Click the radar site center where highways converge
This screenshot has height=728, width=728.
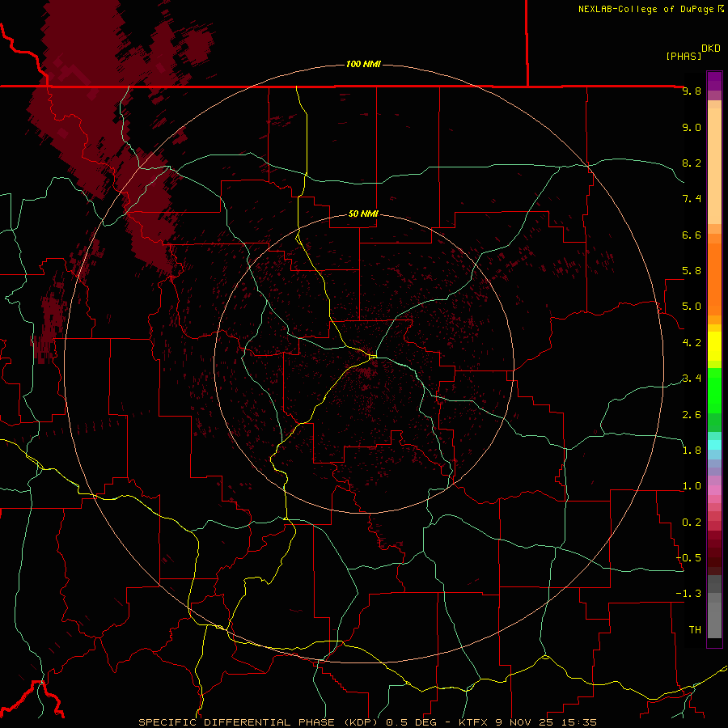373,357
